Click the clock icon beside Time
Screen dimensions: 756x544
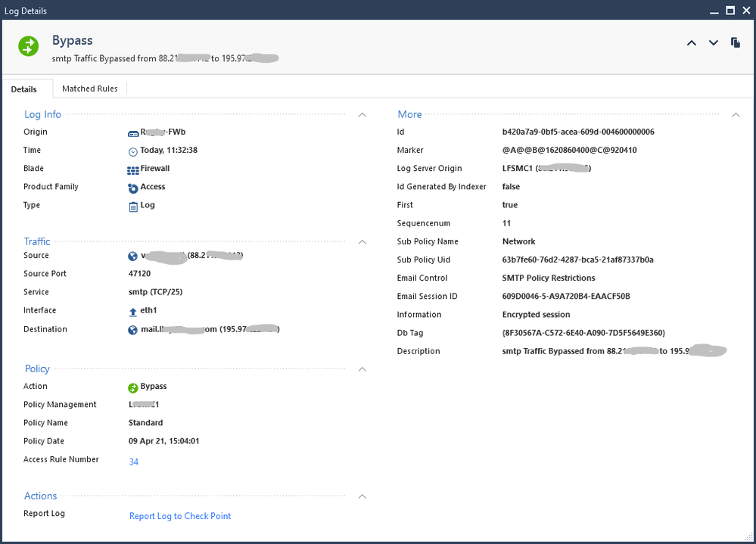[133, 151]
